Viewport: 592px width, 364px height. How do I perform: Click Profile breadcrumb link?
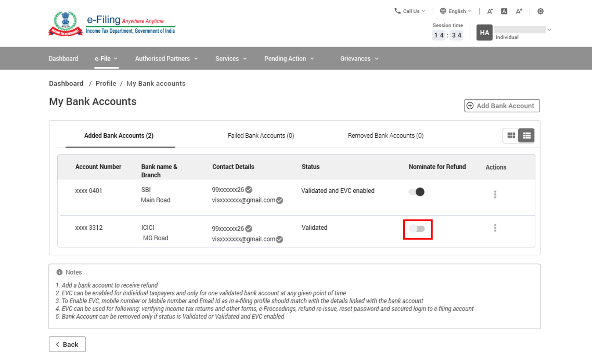point(106,83)
